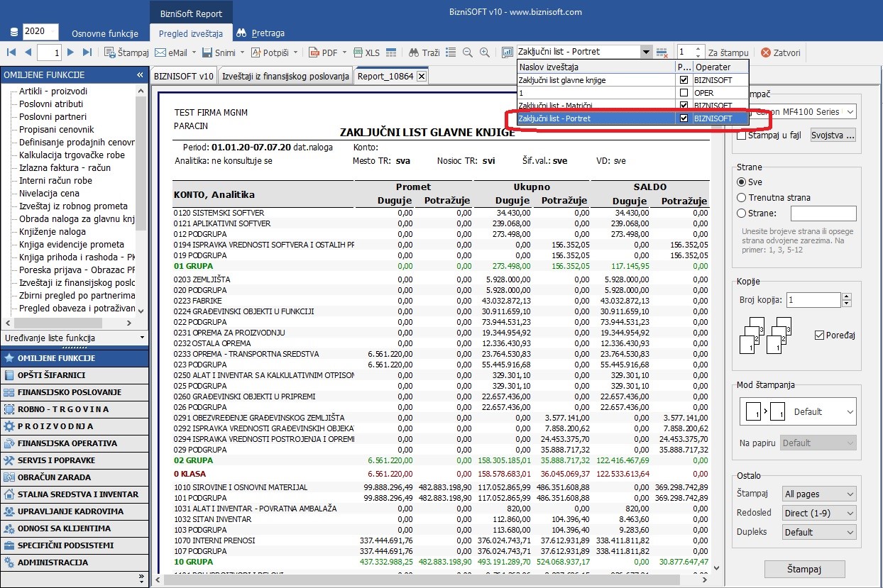
Task: Select Strane range radio button
Action: tap(742, 213)
